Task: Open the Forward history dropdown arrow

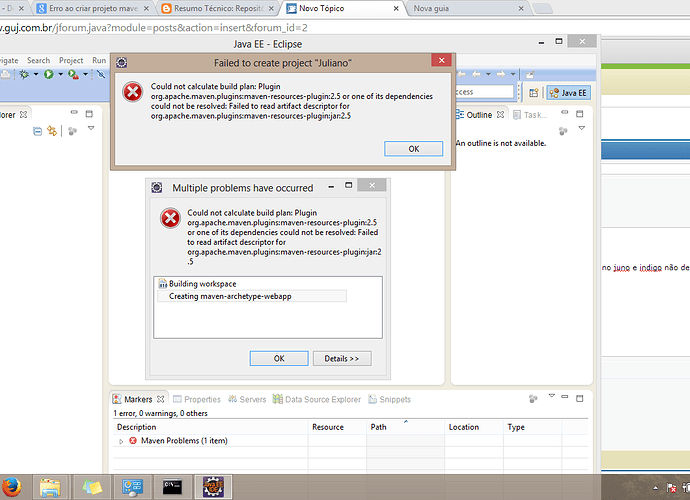Action: pyautogui.click(x=513, y=74)
